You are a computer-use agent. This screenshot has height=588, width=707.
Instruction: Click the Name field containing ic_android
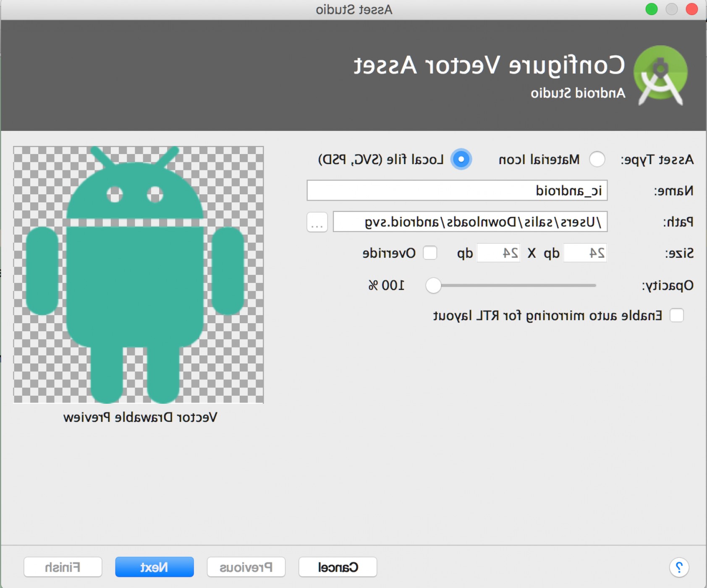click(x=457, y=191)
